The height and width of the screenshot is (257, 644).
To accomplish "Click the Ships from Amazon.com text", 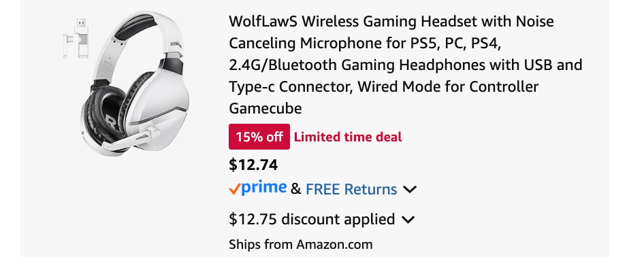I will (x=301, y=245).
